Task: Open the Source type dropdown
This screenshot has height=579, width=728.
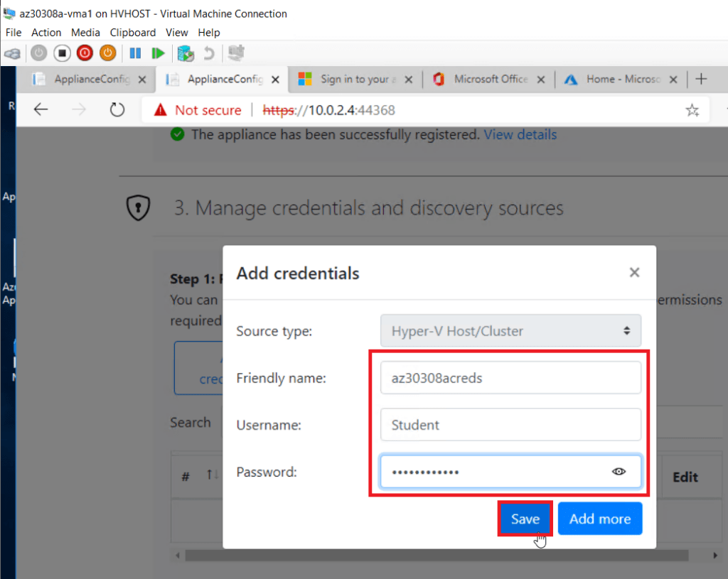Action: click(510, 330)
